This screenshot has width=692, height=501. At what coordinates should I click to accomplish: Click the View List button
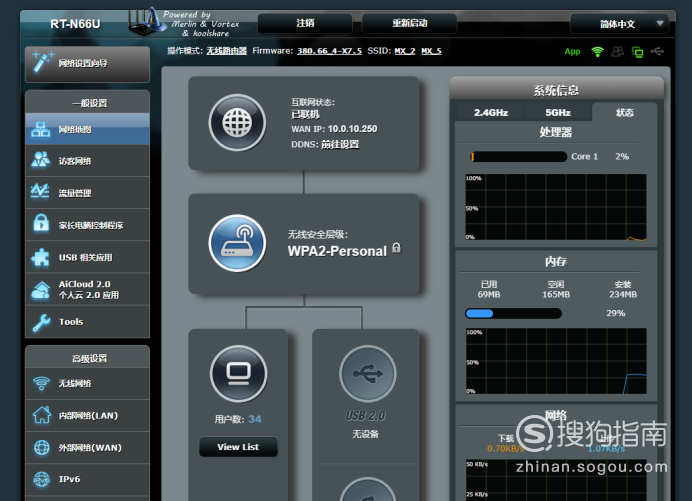pos(238,447)
